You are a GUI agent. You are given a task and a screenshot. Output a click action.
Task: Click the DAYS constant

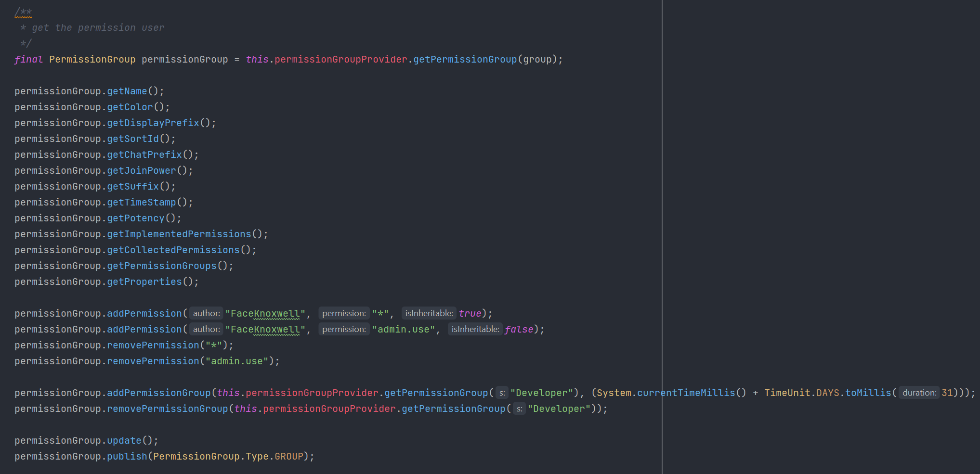tap(828, 393)
